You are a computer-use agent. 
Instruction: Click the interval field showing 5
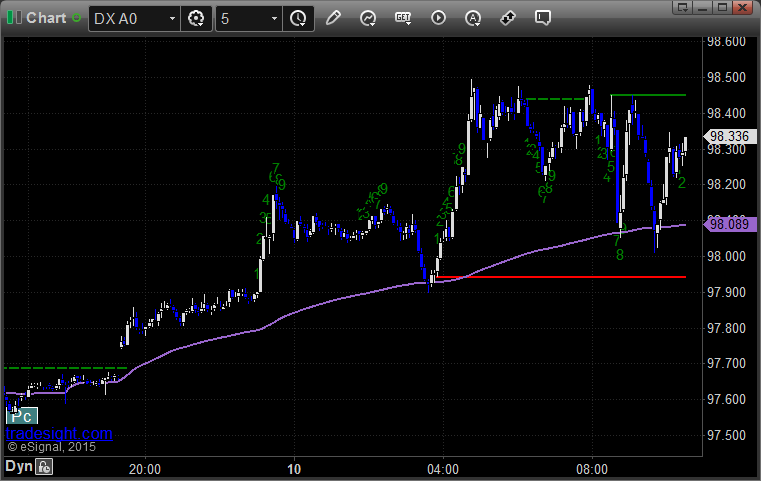[248, 18]
